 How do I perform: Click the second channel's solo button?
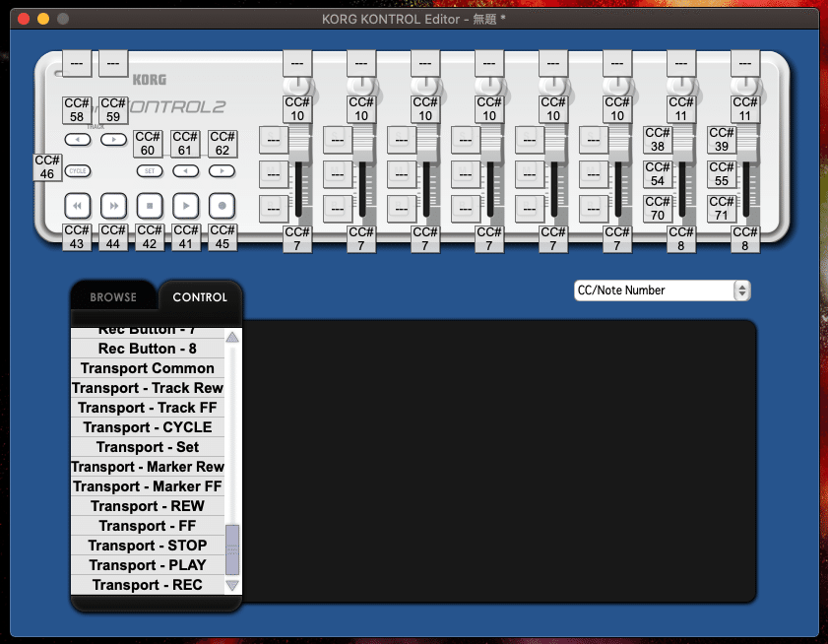(338, 140)
